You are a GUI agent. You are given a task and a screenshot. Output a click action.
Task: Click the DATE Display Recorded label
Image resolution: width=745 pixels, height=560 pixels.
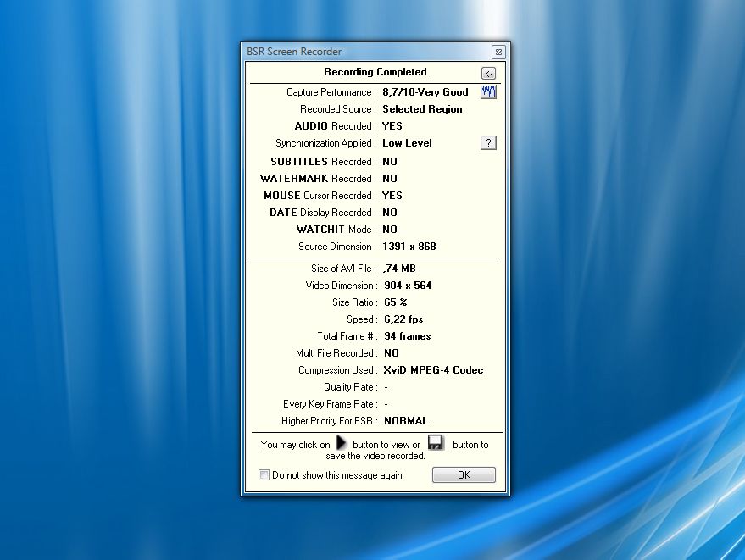[323, 213]
